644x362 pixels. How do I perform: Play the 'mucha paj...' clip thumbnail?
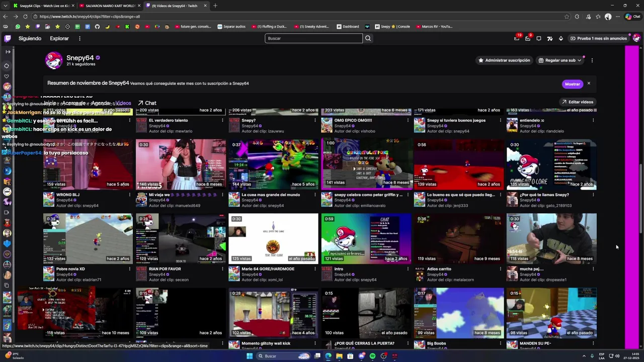tap(551, 239)
